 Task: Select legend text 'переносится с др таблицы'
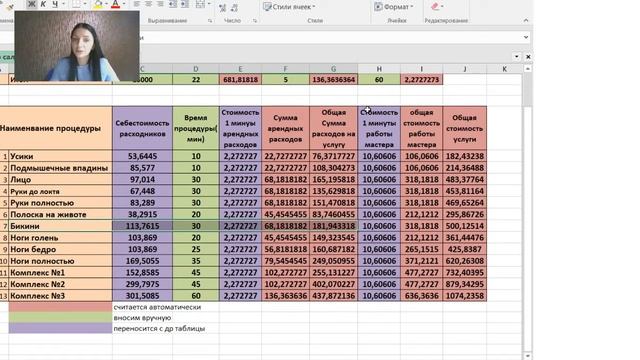click(159, 329)
